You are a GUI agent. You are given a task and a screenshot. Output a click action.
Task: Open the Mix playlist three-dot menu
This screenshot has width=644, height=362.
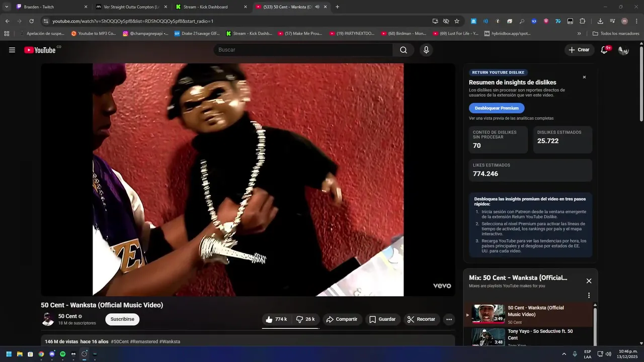click(x=589, y=296)
